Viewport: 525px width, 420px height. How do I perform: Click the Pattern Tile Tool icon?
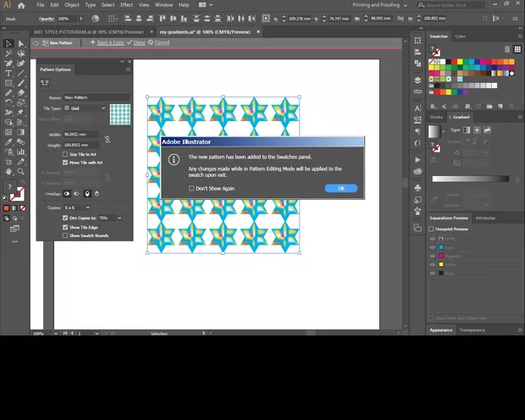pyautogui.click(x=45, y=82)
